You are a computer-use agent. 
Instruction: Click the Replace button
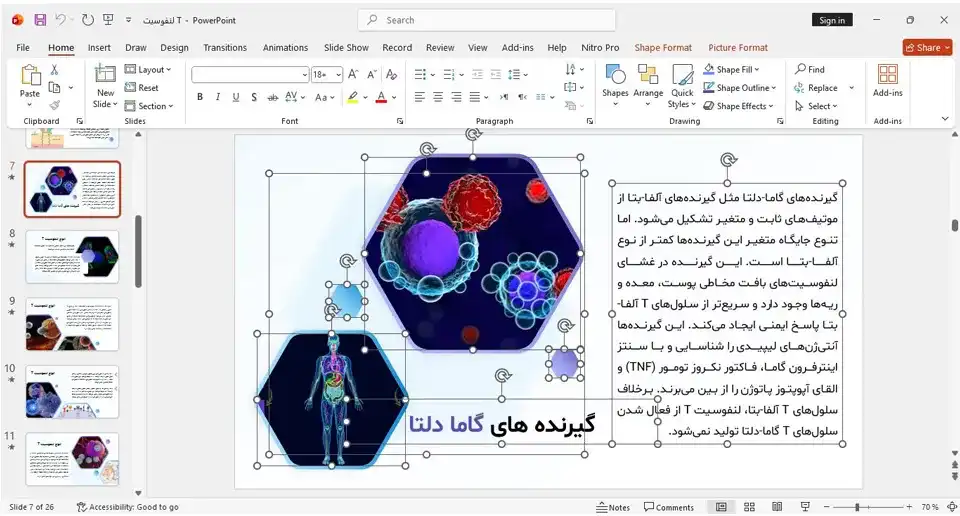coord(816,88)
